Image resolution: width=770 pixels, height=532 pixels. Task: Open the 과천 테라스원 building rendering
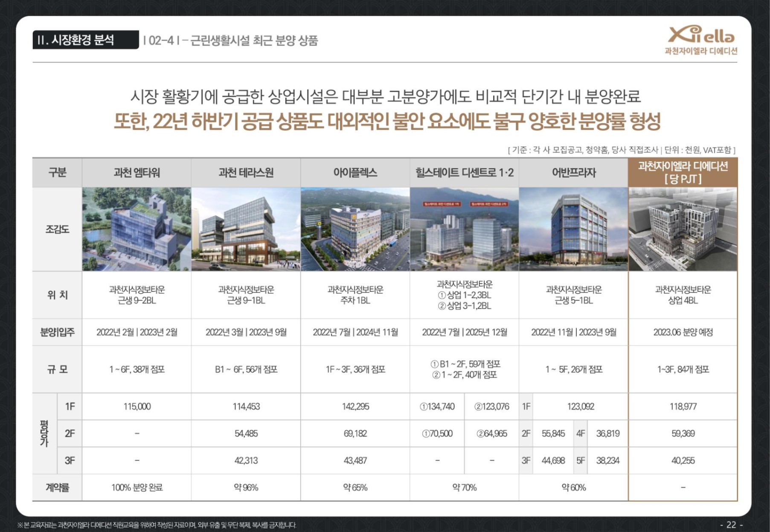[x=246, y=229]
